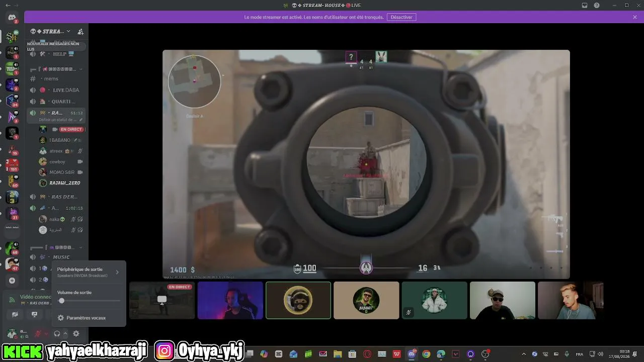Toggle the camera in voice panel
The image size is (644, 362).
click(15, 314)
